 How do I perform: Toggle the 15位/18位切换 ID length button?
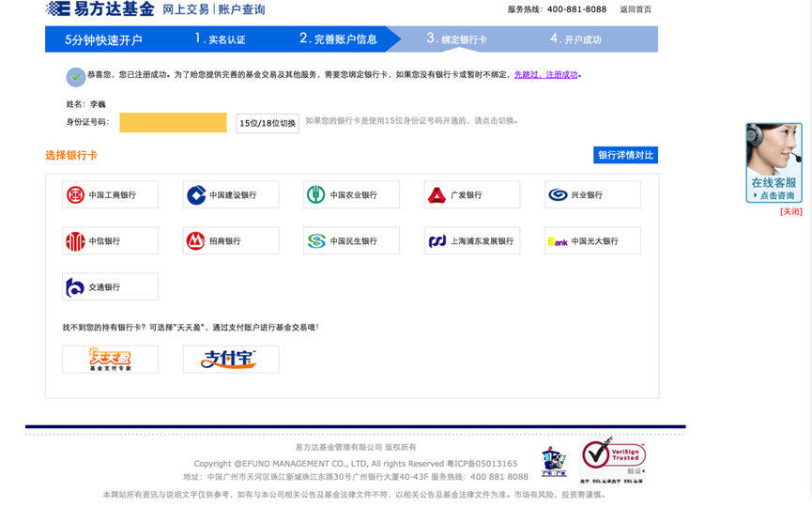(268, 123)
